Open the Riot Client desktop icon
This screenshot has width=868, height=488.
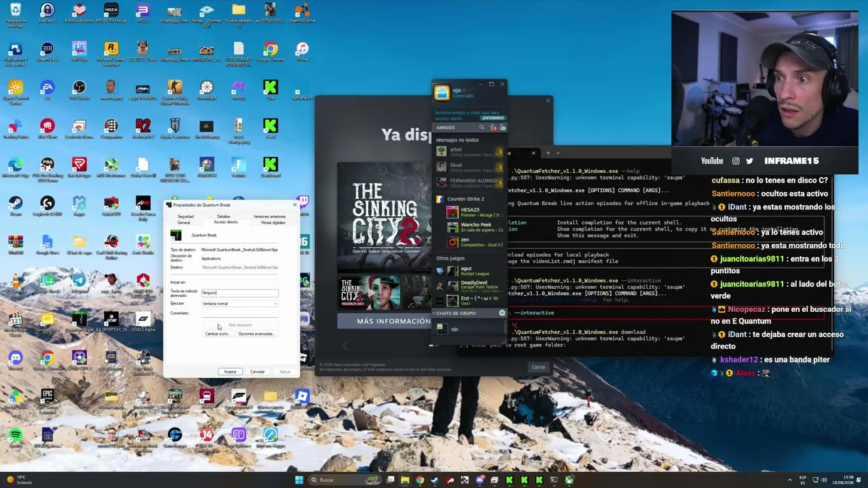click(47, 129)
